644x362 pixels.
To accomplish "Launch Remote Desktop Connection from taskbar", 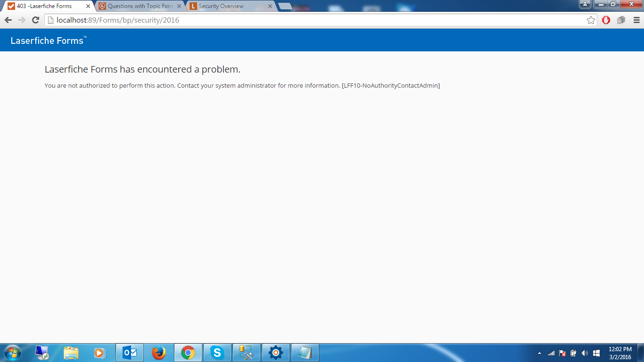I will point(42,353).
